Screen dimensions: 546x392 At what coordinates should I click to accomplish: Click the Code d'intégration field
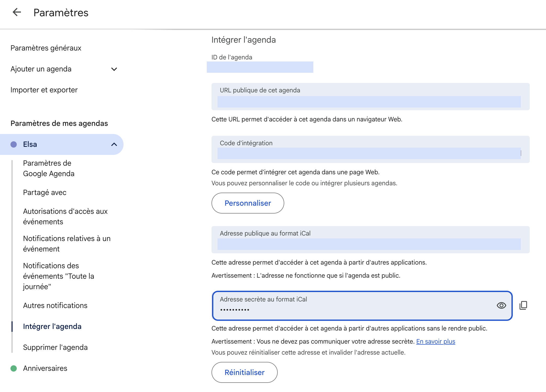(x=369, y=153)
